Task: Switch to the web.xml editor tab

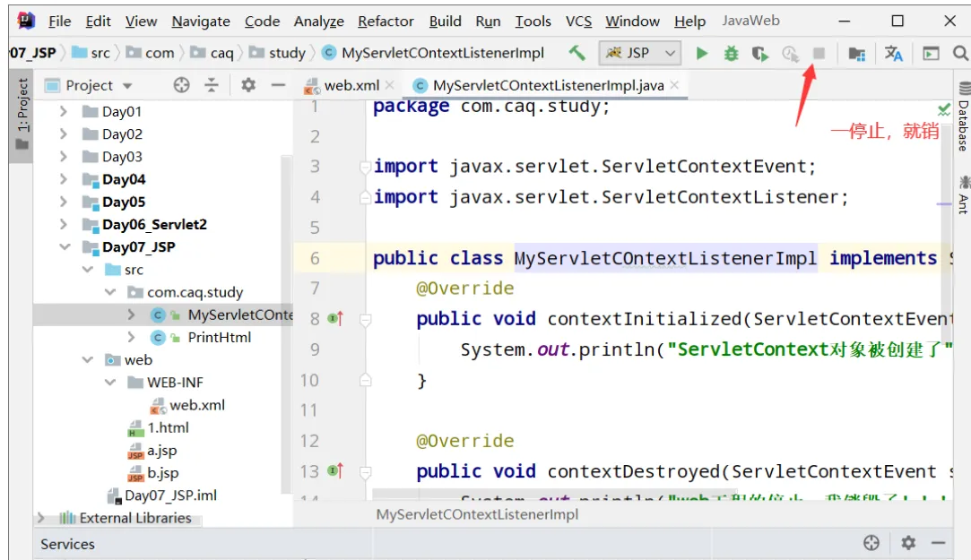Action: coord(350,85)
